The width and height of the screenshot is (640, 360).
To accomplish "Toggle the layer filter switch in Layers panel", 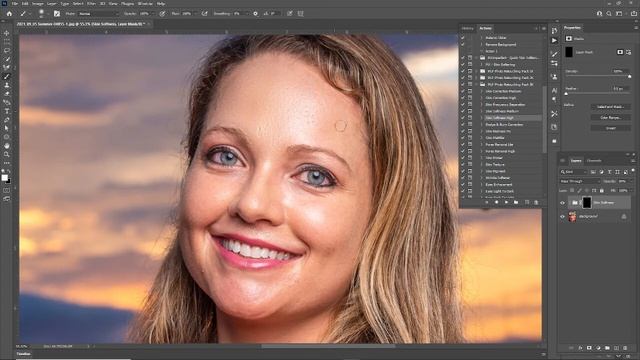I will tap(633, 171).
